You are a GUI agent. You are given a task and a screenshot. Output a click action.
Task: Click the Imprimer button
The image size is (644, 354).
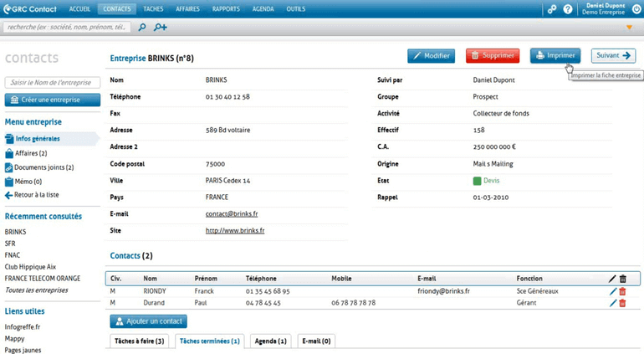[555, 55]
